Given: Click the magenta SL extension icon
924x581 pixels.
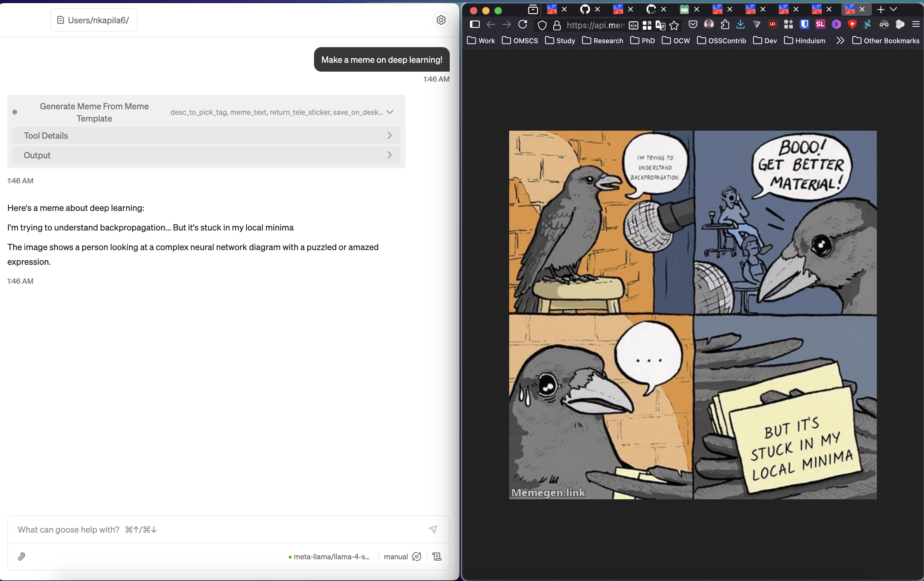Looking at the screenshot, I should point(820,24).
